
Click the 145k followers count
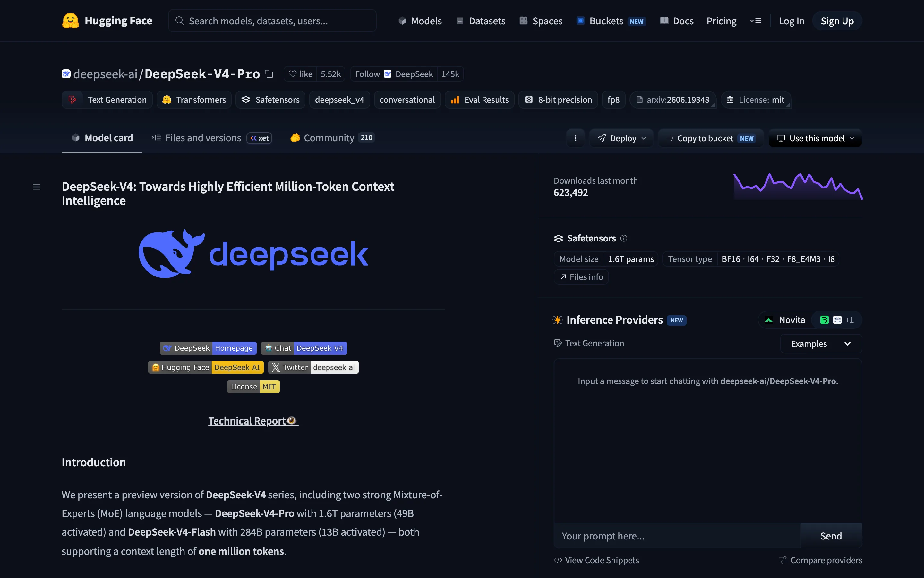(x=450, y=74)
